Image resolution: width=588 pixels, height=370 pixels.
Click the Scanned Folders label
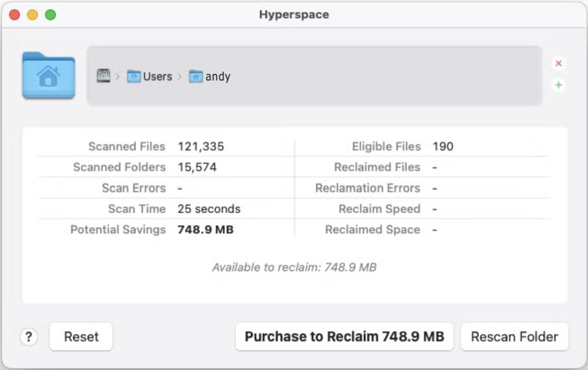coord(119,167)
